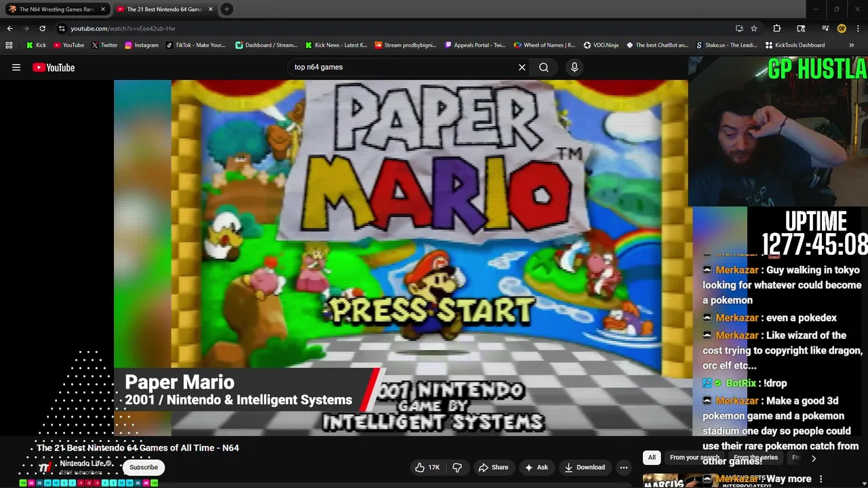Screen dimensions: 868x488
Task: Open the YouTube guide hamburger menu
Action: 16,67
